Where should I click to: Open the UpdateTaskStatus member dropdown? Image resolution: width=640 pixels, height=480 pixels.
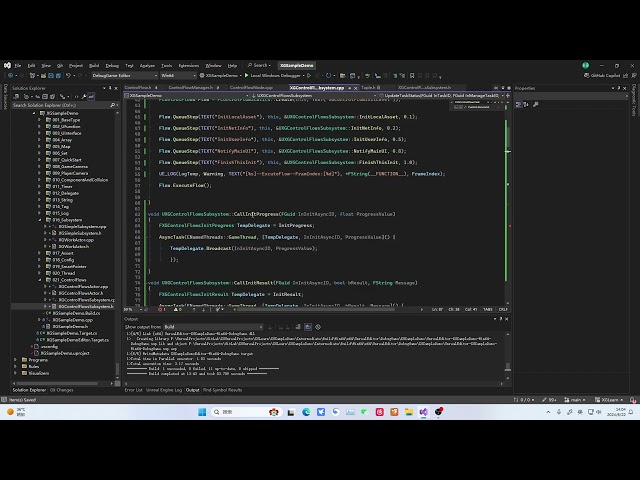click(x=441, y=96)
